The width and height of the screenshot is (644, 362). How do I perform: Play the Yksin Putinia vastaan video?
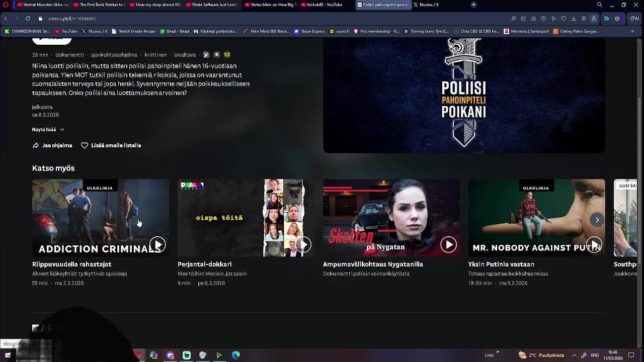point(594,245)
